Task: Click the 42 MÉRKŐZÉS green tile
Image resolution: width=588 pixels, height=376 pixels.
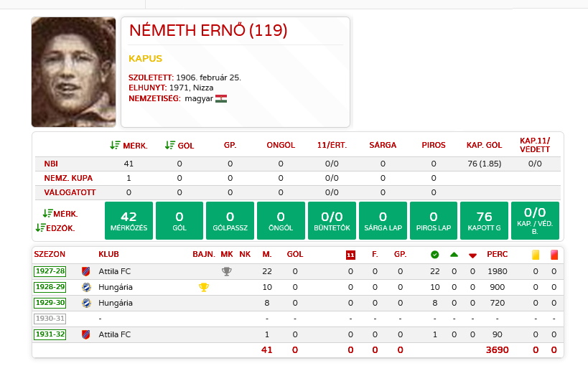Action: coord(129,221)
